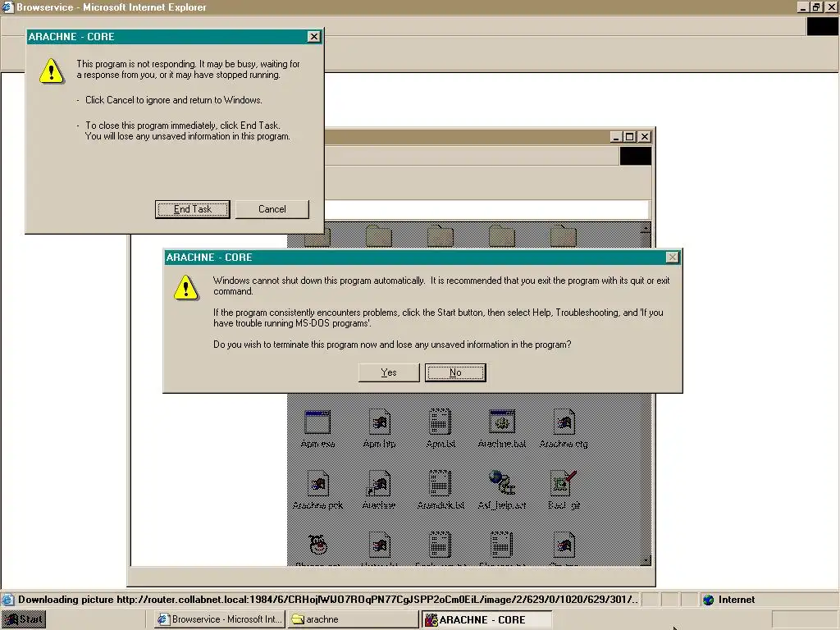Minimize the Internet Explorer window
This screenshot has width=840, height=630.
coord(803,7)
